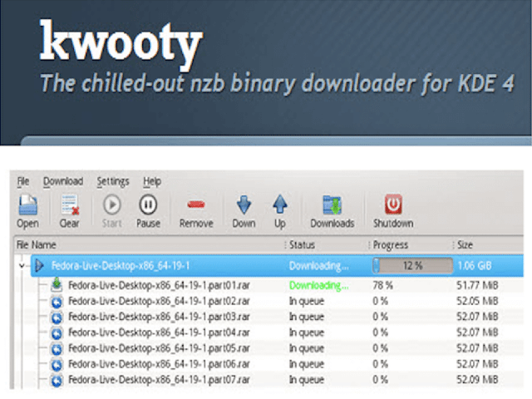Select file Fedora-Live-Desktop-x86_64-19-1.part03.rar
Image resolution: width=532 pixels, height=399 pixels.
pyautogui.click(x=159, y=317)
